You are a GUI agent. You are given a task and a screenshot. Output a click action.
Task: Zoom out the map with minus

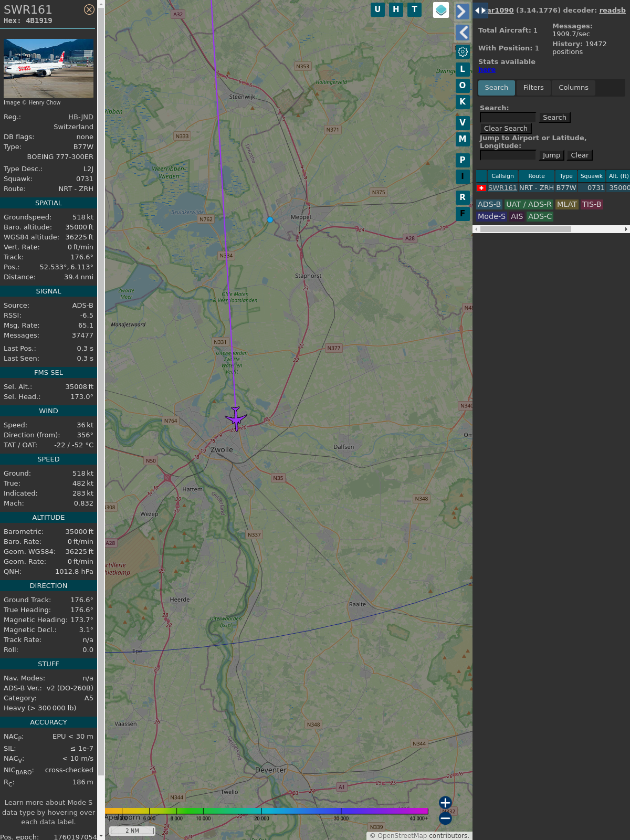coord(445,818)
